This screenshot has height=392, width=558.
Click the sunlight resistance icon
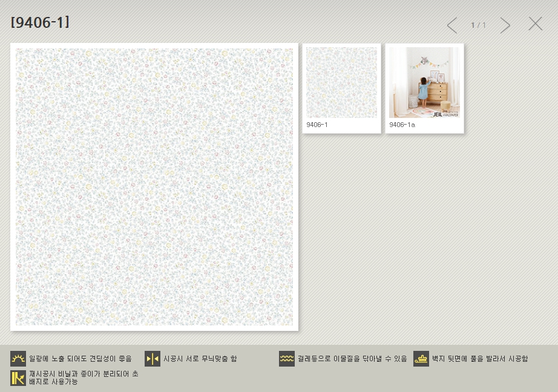[x=18, y=359]
